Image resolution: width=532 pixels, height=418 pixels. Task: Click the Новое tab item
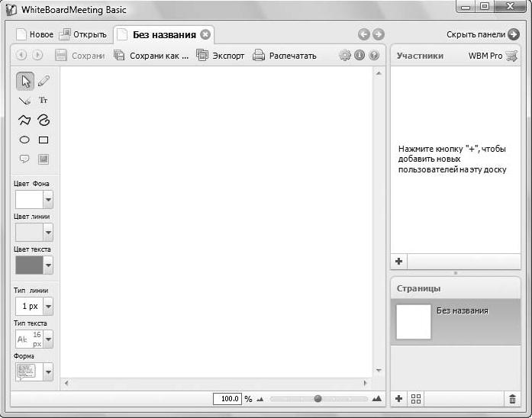(x=34, y=34)
